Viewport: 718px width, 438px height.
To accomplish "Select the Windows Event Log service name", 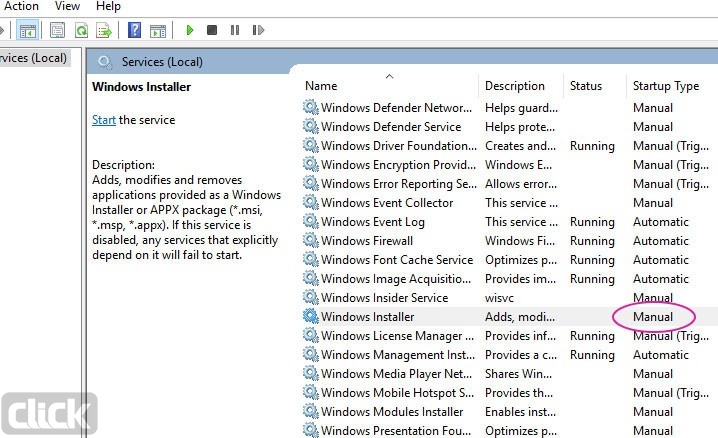I will click(x=373, y=222).
